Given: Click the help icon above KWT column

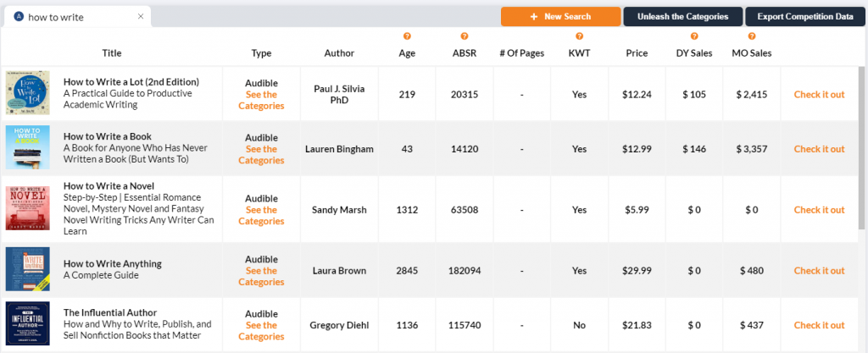Looking at the screenshot, I should click(x=579, y=36).
